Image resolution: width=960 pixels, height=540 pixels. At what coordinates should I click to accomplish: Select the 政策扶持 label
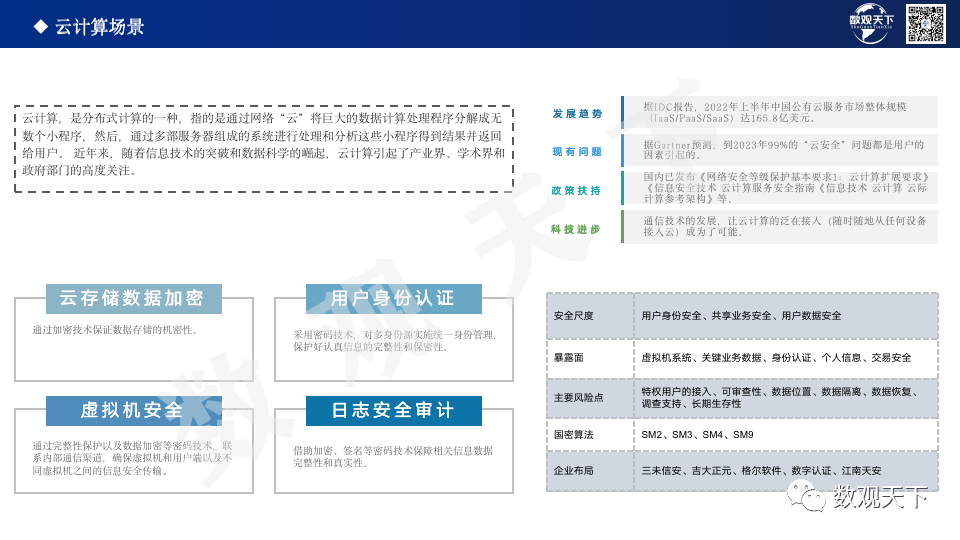pos(577,190)
